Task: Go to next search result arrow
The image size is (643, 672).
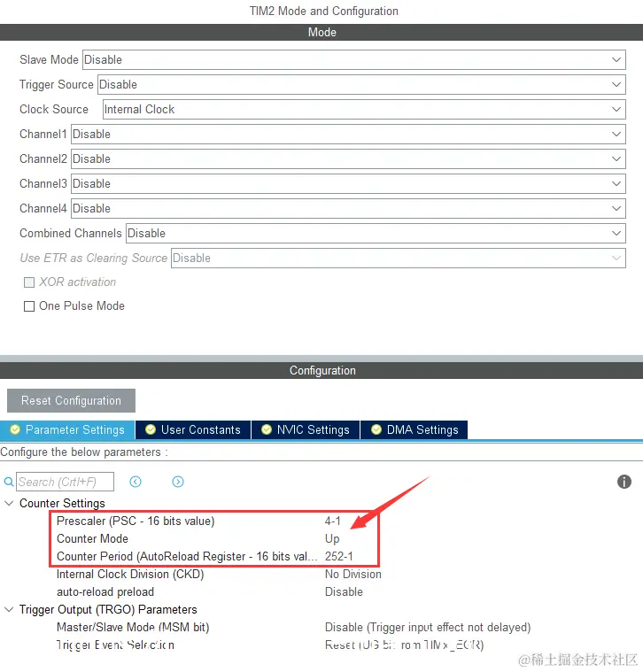Action: coord(178,482)
